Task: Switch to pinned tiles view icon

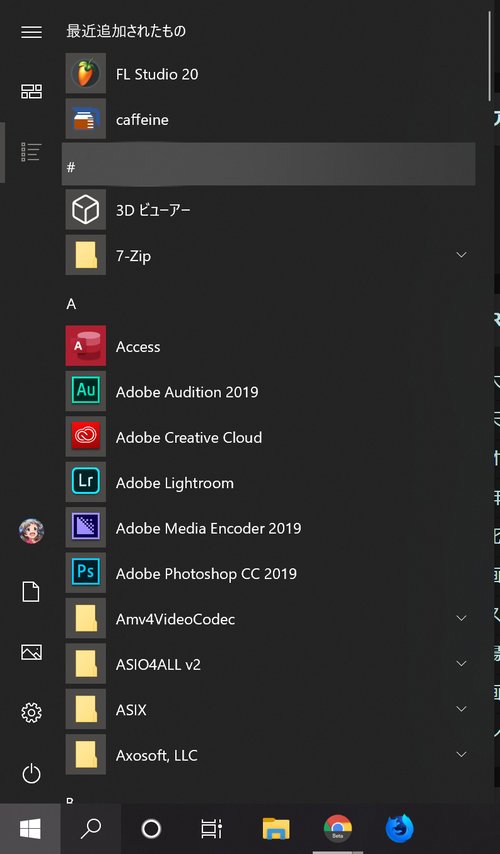Action: coord(31,91)
